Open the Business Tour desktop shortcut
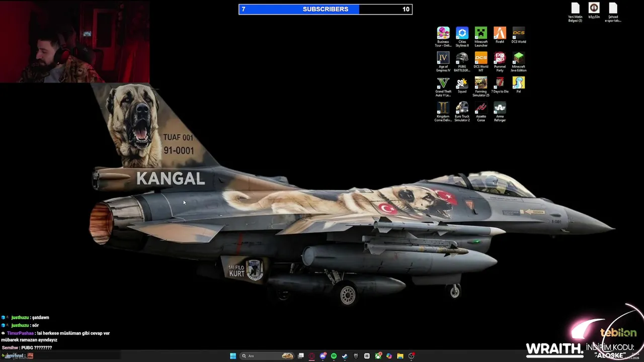Image resolution: width=644 pixels, height=362 pixels. (x=443, y=37)
